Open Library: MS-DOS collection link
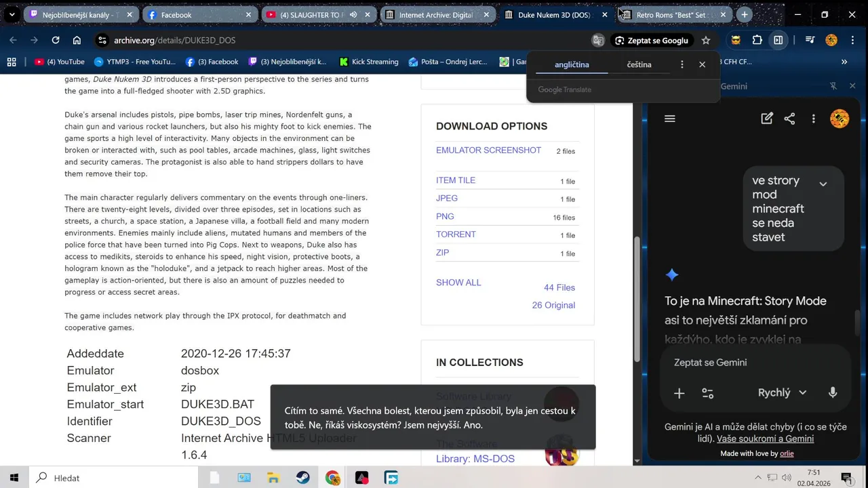The height and width of the screenshot is (488, 868). [475, 459]
